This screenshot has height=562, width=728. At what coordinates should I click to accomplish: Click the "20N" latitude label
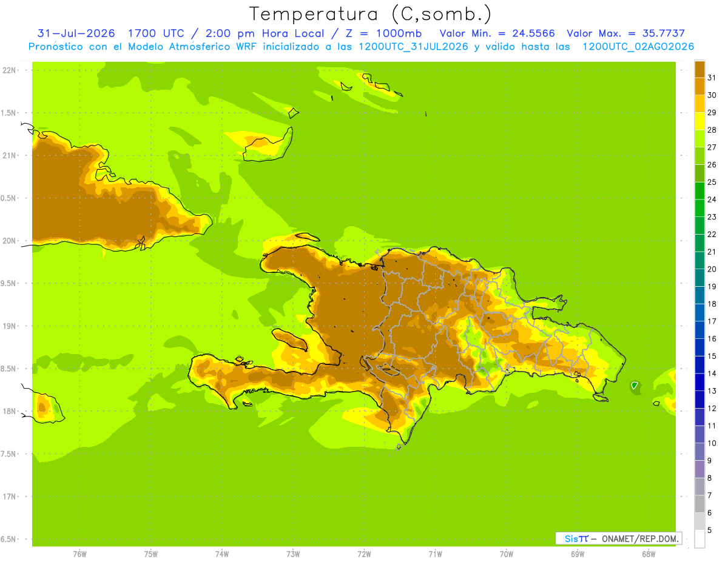pos(9,241)
